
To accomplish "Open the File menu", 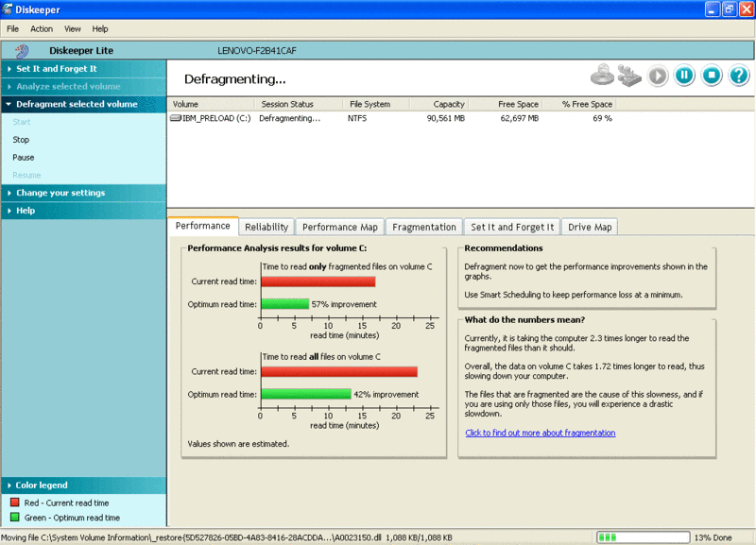I will pyautogui.click(x=13, y=29).
